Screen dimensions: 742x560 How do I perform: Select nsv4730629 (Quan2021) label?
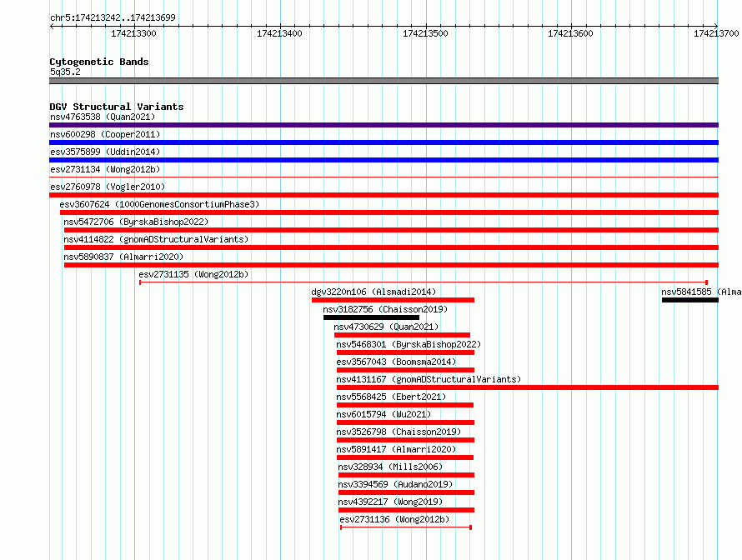[x=386, y=327]
